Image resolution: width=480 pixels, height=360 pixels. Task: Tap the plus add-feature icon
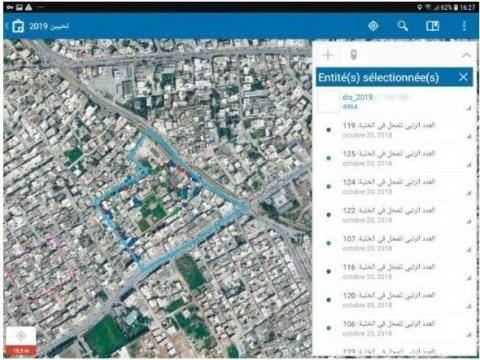(x=328, y=55)
